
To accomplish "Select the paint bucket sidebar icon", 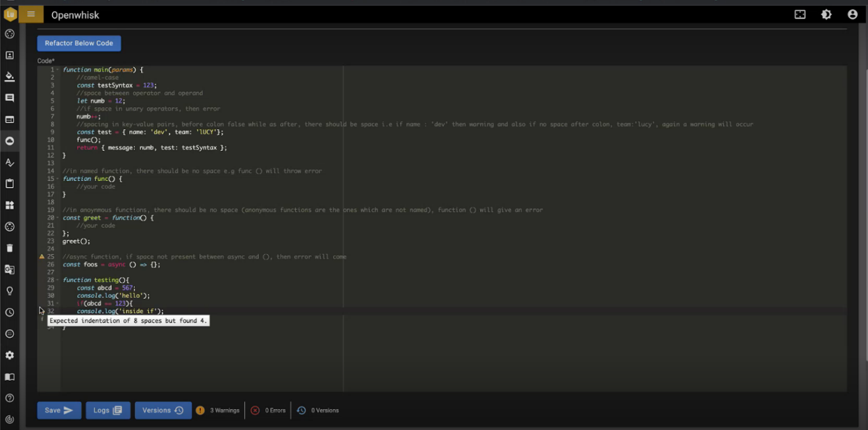I will [x=10, y=76].
